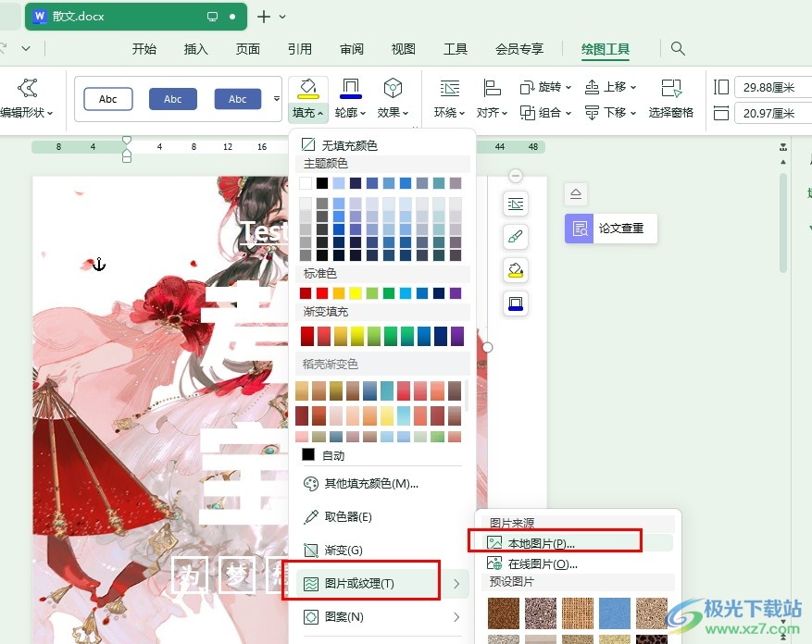Click the floating outline icon
Viewport: 812px width, 644px height.
click(x=516, y=303)
